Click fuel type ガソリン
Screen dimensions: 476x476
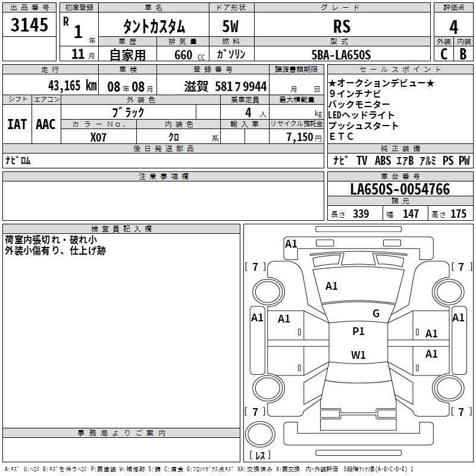231,55
